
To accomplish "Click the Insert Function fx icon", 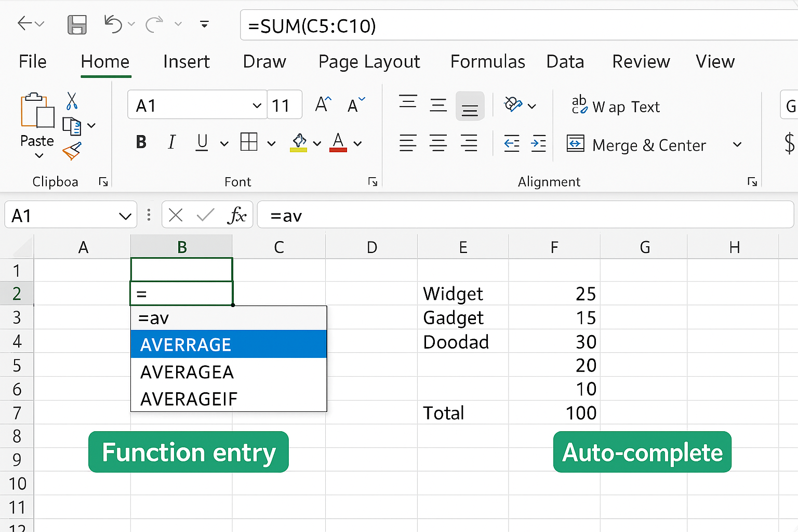I will [237, 215].
